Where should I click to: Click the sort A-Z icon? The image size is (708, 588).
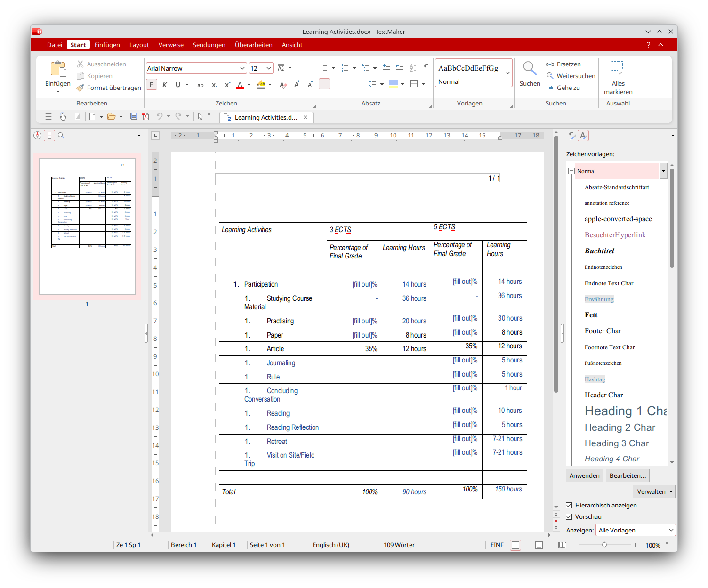[413, 68]
